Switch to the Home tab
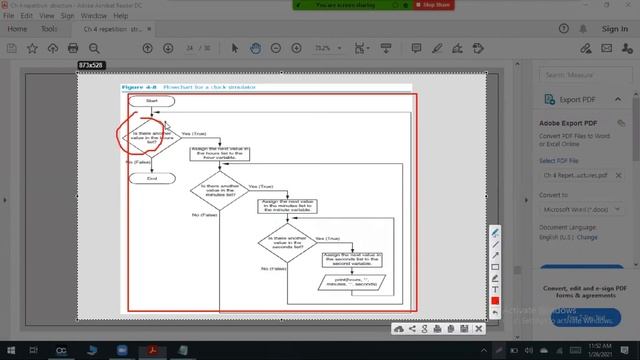640x360 pixels. [x=17, y=29]
